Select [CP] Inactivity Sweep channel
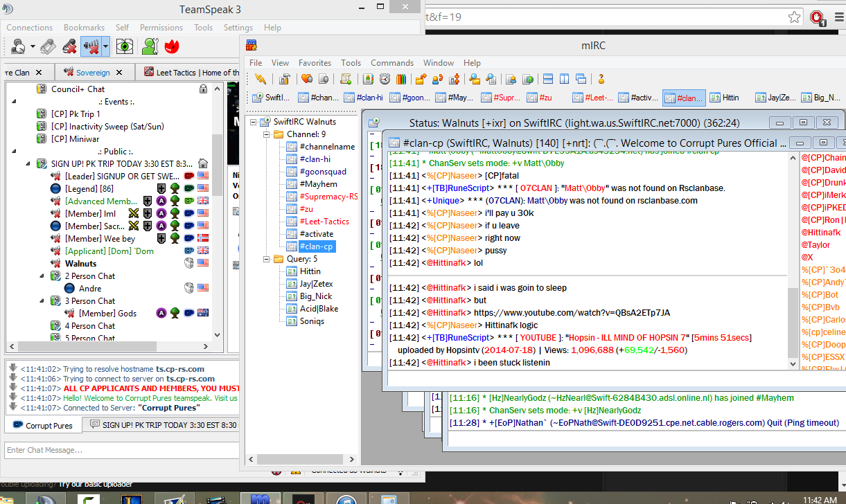Screen dimensions: 846x504 pos(107,127)
